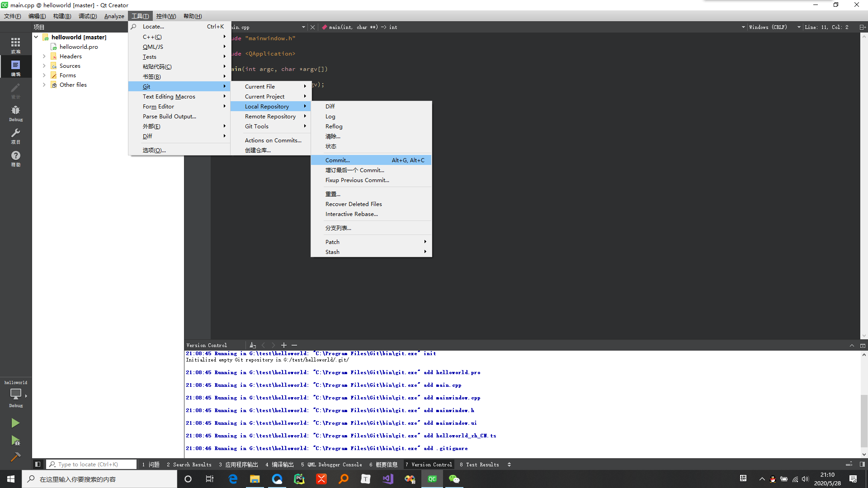This screenshot has height=488, width=868.
Task: Open Debug mode in left sidebar
Action: pos(16,113)
